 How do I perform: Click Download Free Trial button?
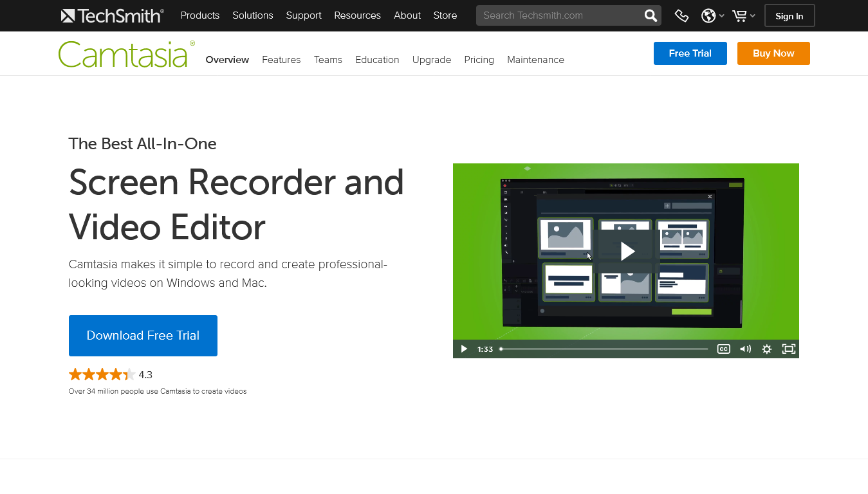point(143,336)
